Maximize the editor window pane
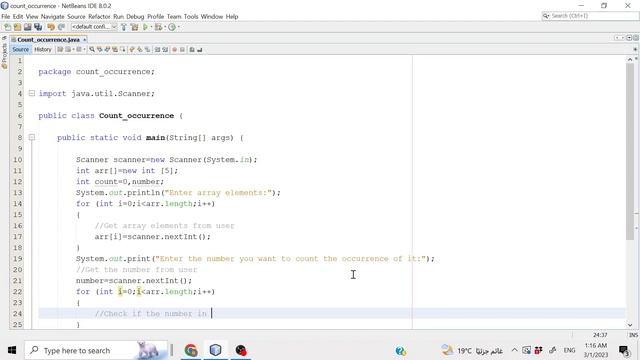 click(636, 38)
